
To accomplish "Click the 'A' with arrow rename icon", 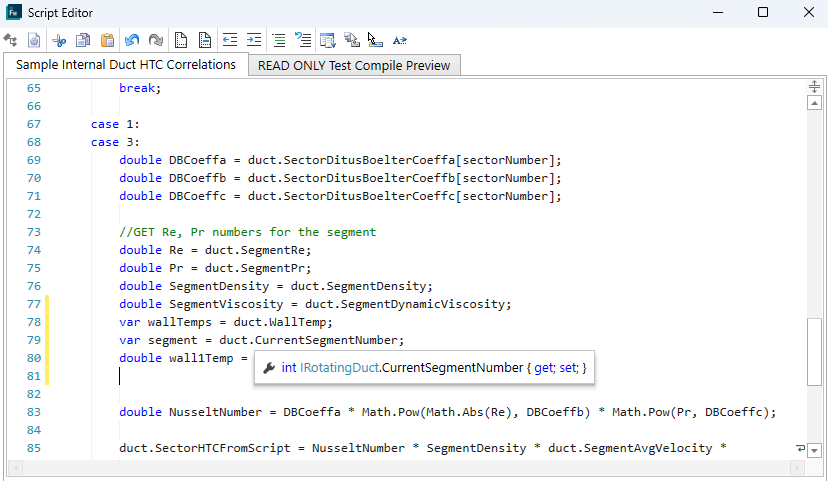I will (x=400, y=41).
